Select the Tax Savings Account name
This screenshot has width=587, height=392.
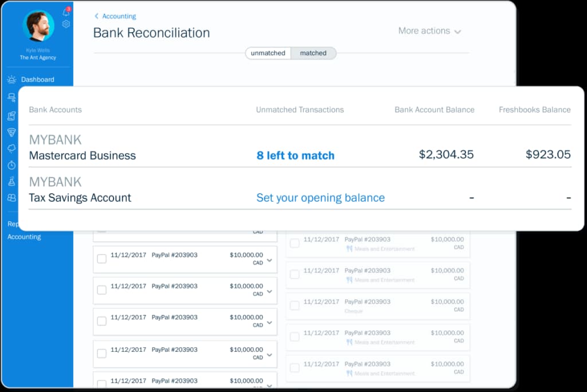pyautogui.click(x=80, y=198)
